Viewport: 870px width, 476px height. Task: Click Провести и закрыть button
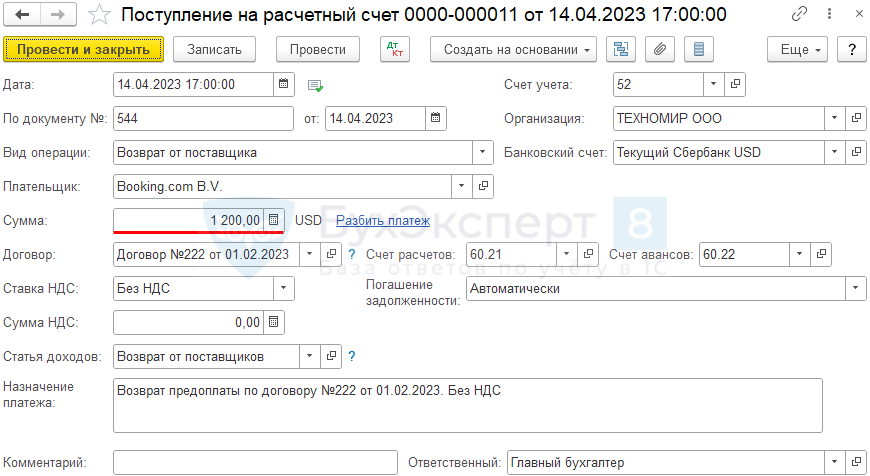(83, 49)
